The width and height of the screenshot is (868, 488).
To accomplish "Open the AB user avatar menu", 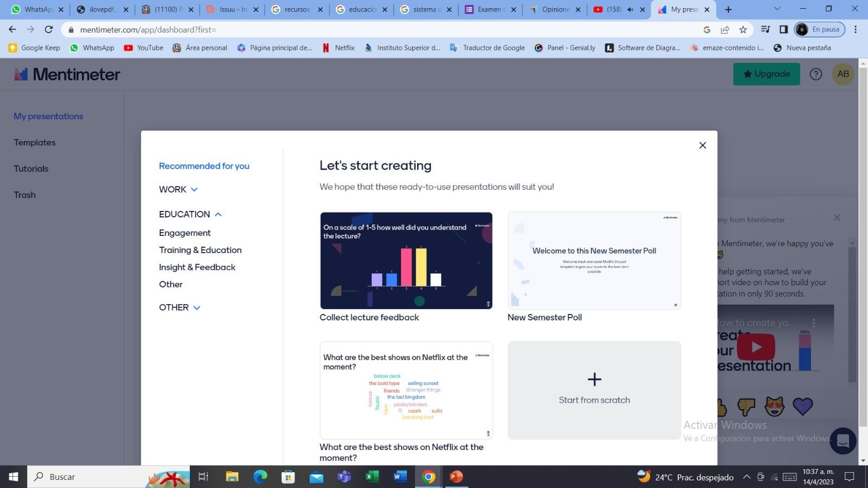I will pos(843,74).
